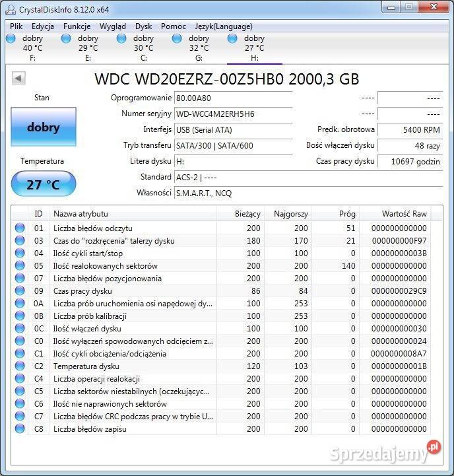Viewport: 454px width, 476px height.
Task: Click the 'Nazwa atrybutu' column header
Action: 133,214
